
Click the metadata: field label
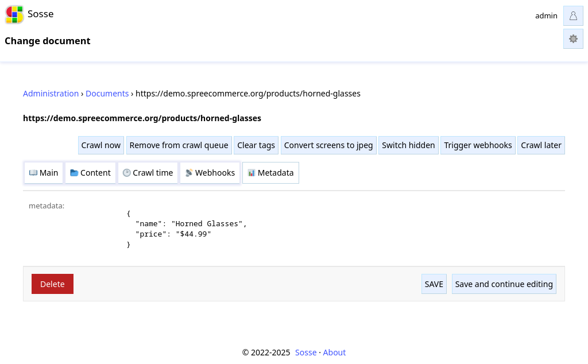point(47,206)
